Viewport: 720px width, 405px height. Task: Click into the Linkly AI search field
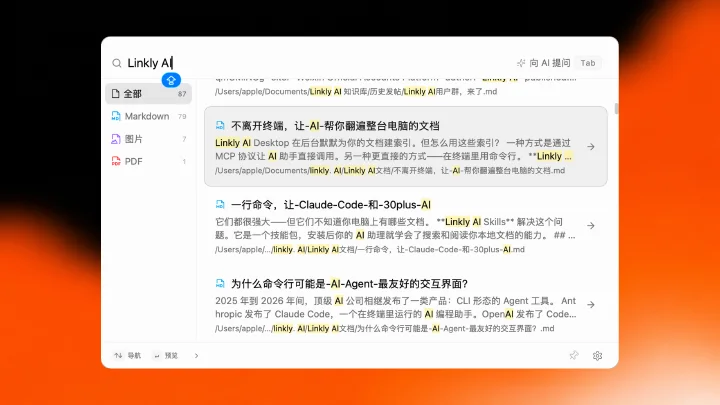[x=317, y=63]
